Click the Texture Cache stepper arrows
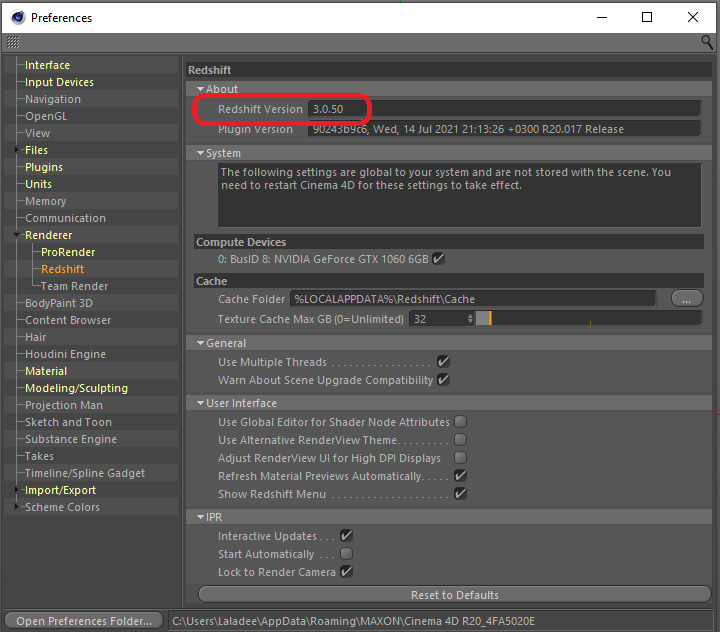The image size is (720, 632). [470, 319]
